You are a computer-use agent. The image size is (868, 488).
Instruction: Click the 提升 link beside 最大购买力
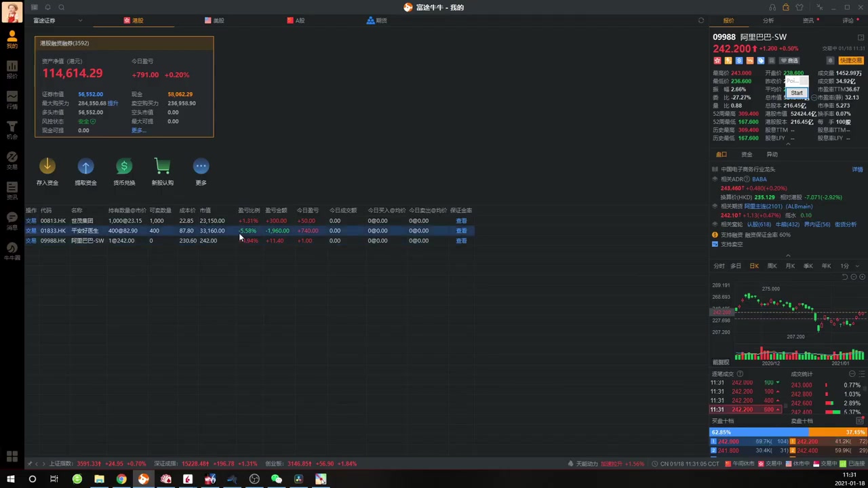(113, 103)
